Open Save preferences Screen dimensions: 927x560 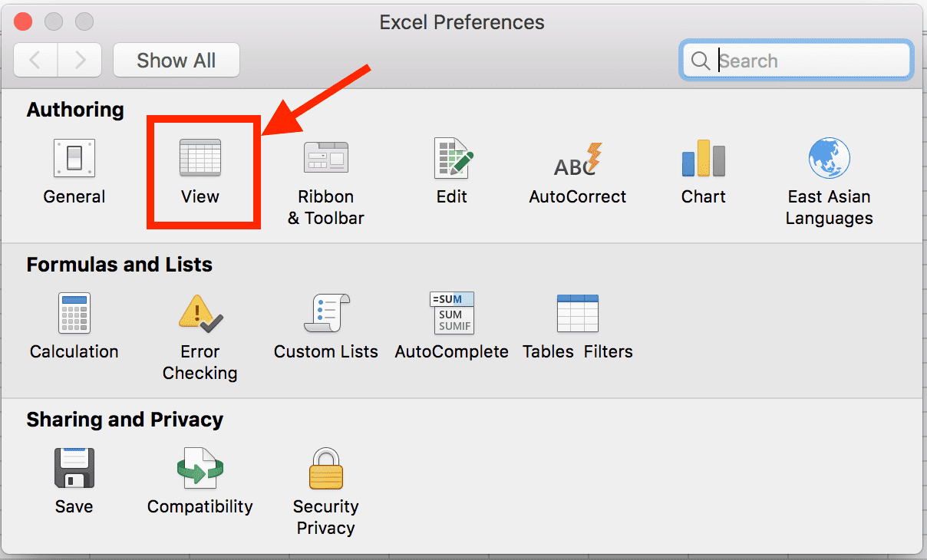[74, 469]
